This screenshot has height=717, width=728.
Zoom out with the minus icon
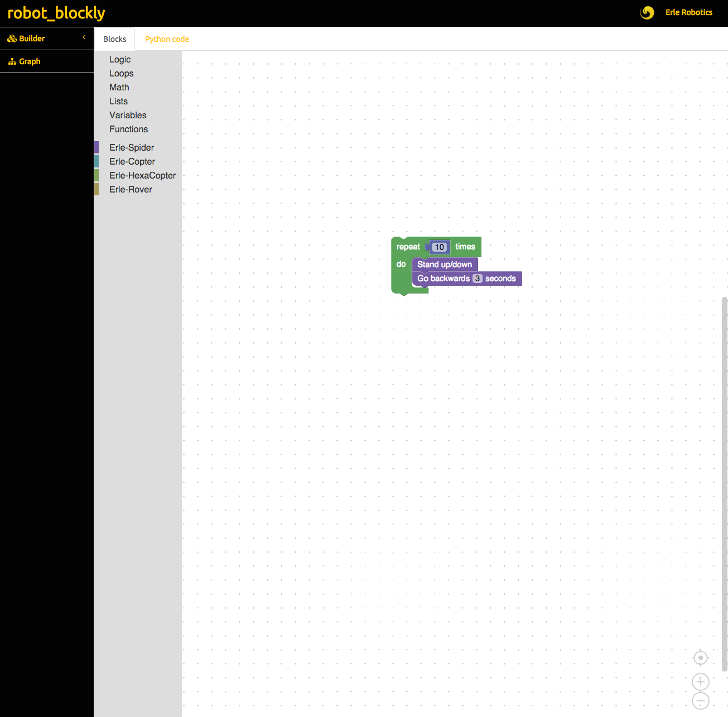(701, 701)
